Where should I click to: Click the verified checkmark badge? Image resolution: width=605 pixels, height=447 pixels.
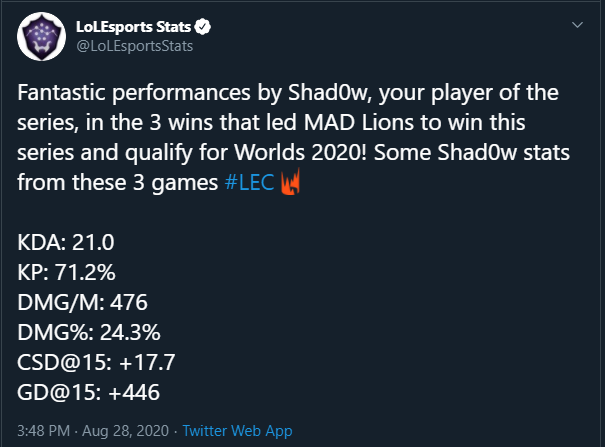[203, 27]
